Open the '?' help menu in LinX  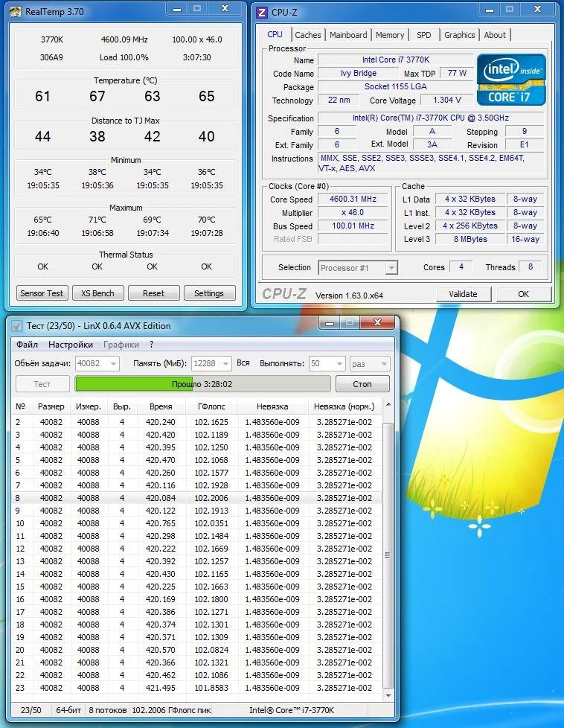[151, 345]
